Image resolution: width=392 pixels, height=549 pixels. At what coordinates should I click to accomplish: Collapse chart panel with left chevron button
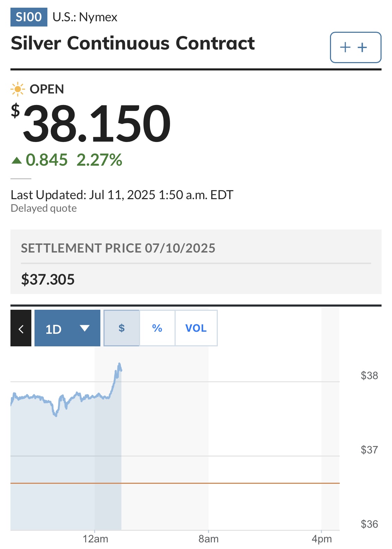coord(21,328)
